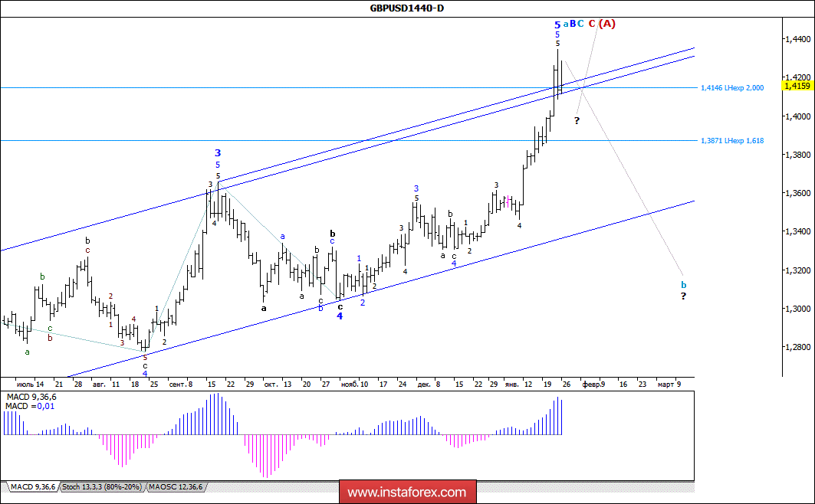
Task: Open the www.instaforex.com link
Action: click(x=407, y=492)
